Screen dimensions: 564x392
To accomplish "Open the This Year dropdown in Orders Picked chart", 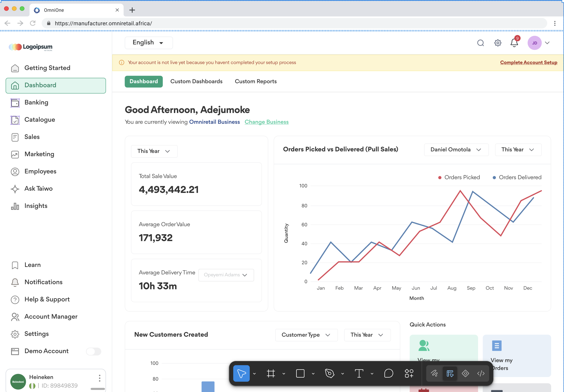I will click(x=518, y=150).
